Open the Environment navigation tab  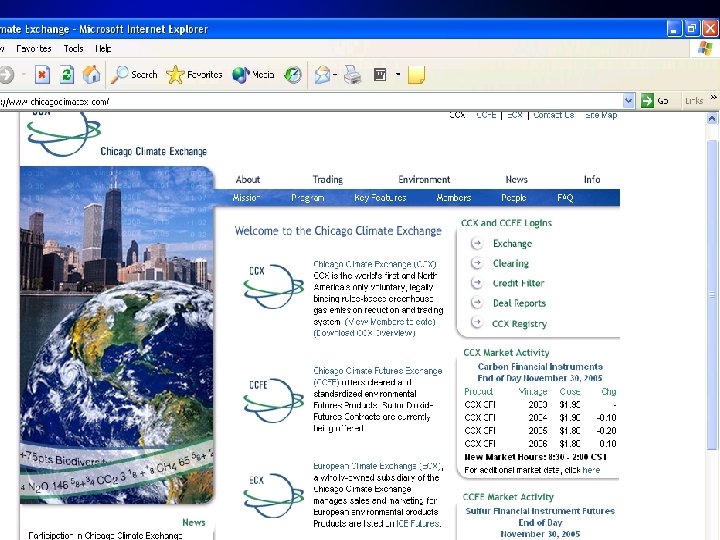click(x=424, y=180)
